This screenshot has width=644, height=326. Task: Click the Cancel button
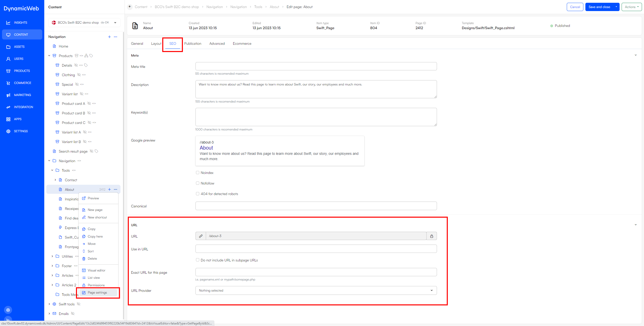tap(575, 7)
